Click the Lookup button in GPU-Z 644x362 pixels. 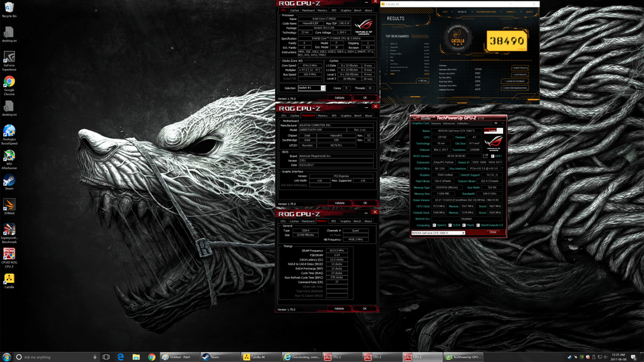click(x=493, y=131)
